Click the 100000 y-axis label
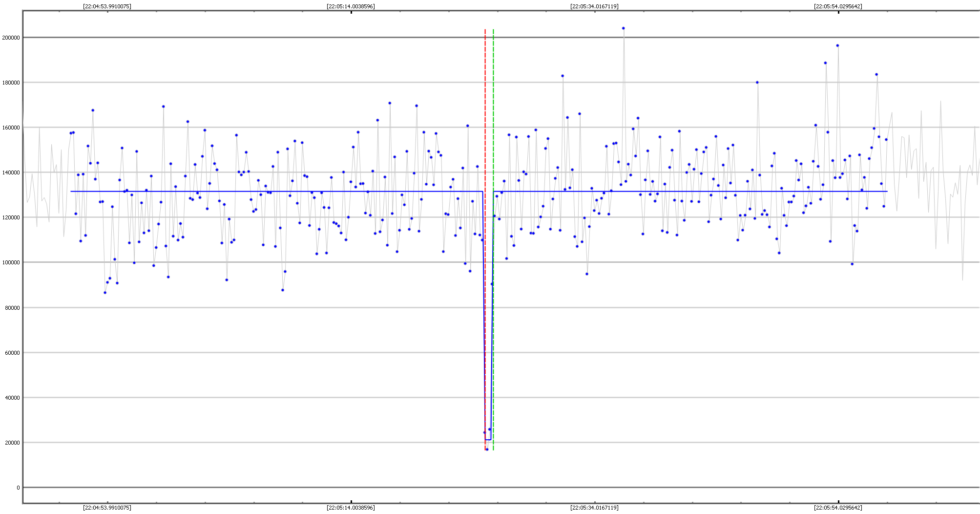 [11, 262]
